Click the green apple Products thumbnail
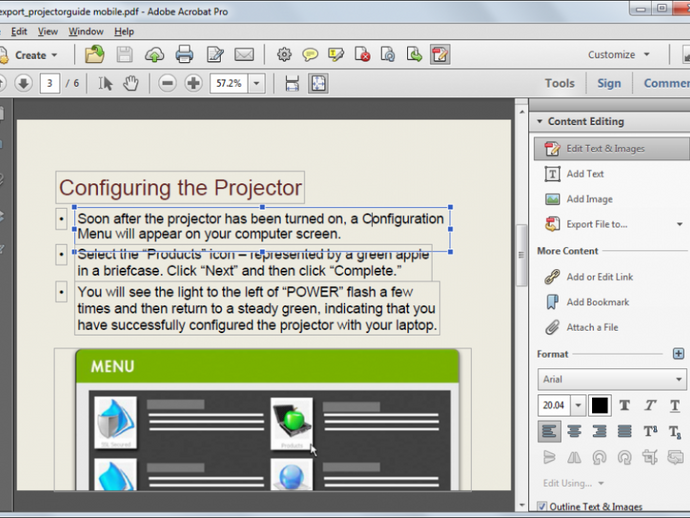The width and height of the screenshot is (690, 518). (x=292, y=423)
